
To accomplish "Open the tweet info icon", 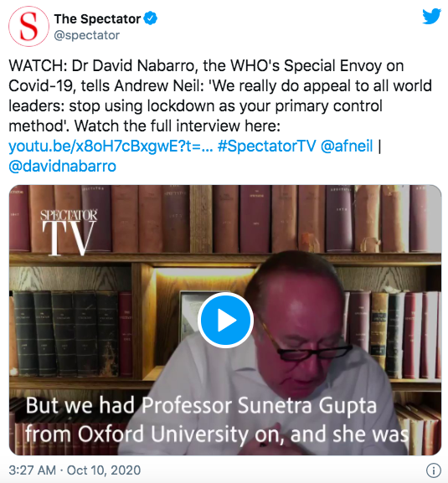I will (434, 470).
